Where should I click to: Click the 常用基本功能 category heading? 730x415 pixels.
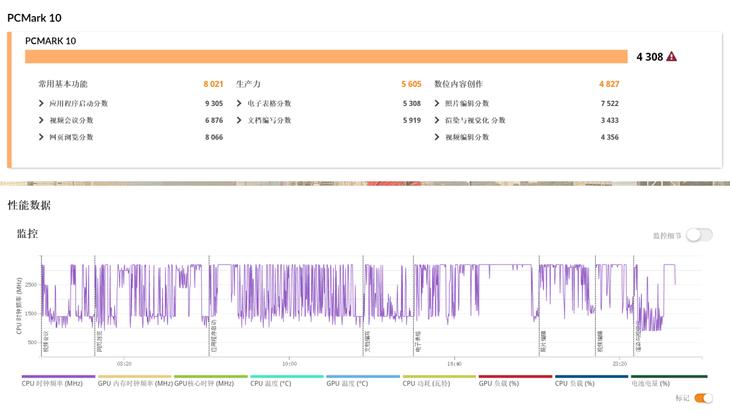coord(63,84)
